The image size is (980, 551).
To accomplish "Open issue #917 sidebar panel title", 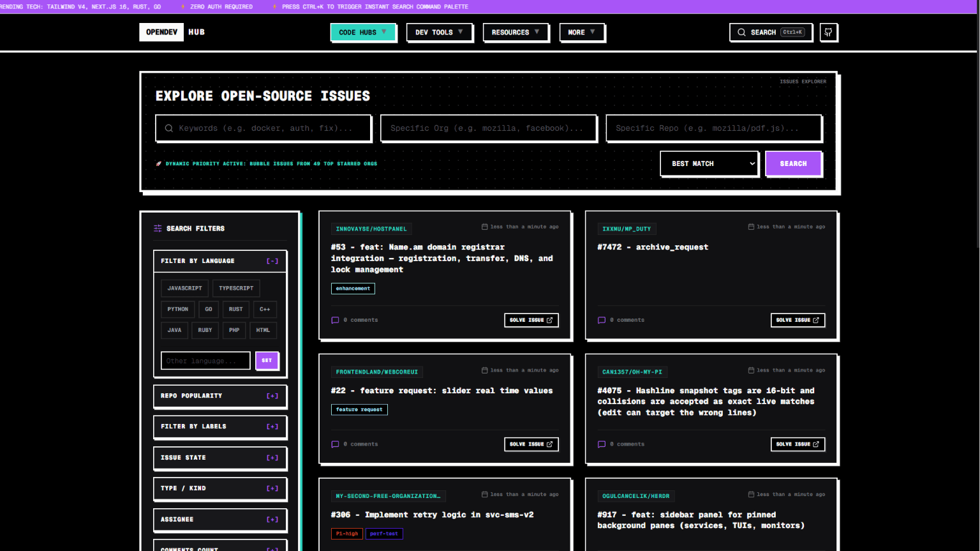I will pyautogui.click(x=701, y=520).
